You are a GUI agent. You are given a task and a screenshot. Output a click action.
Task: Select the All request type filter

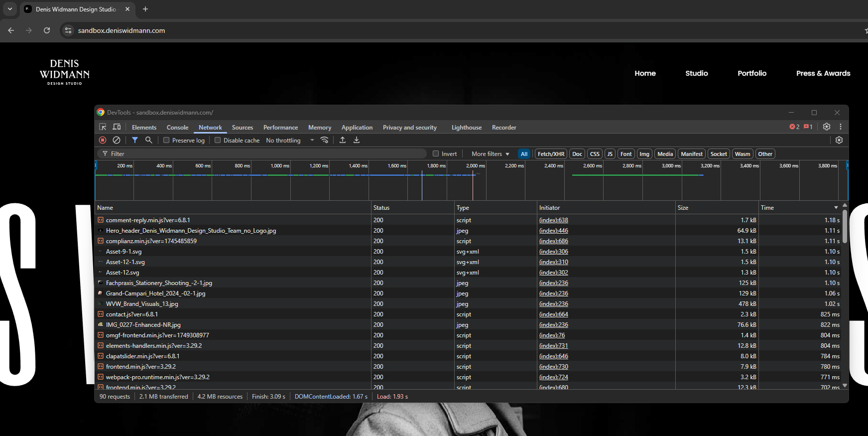524,154
